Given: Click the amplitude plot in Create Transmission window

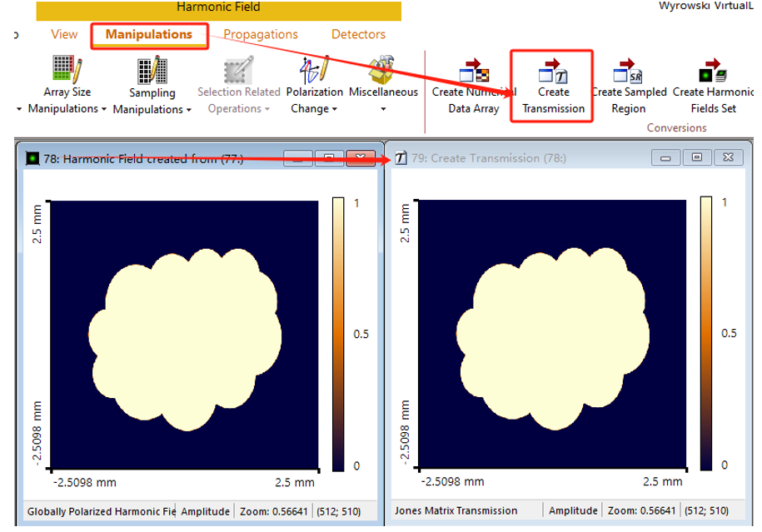Looking at the screenshot, I should click(x=552, y=334).
